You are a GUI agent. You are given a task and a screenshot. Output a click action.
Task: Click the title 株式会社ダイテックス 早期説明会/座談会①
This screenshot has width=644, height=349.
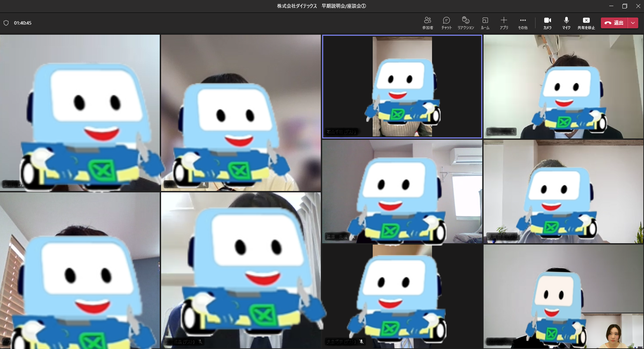pyautogui.click(x=321, y=6)
